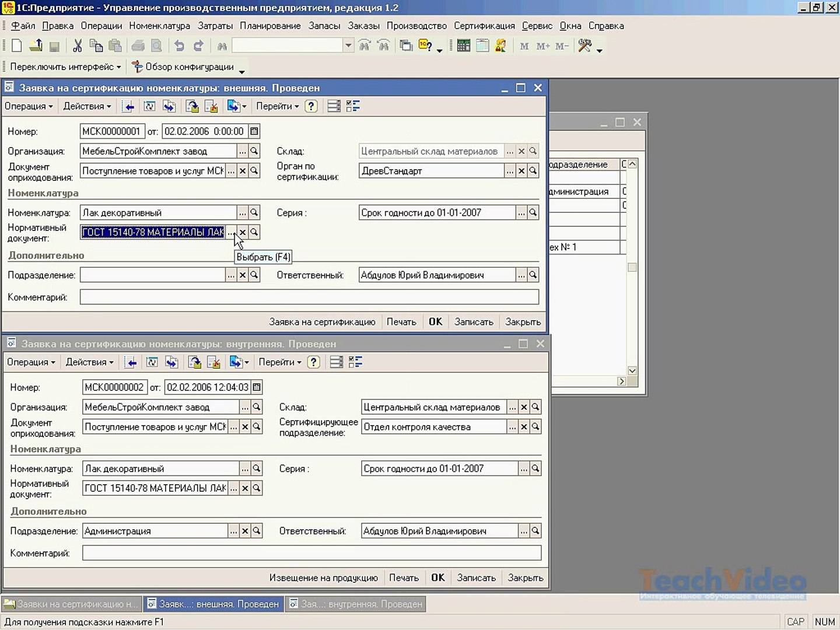Click empty Подразделение field in external request
840x630 pixels.
[152, 275]
